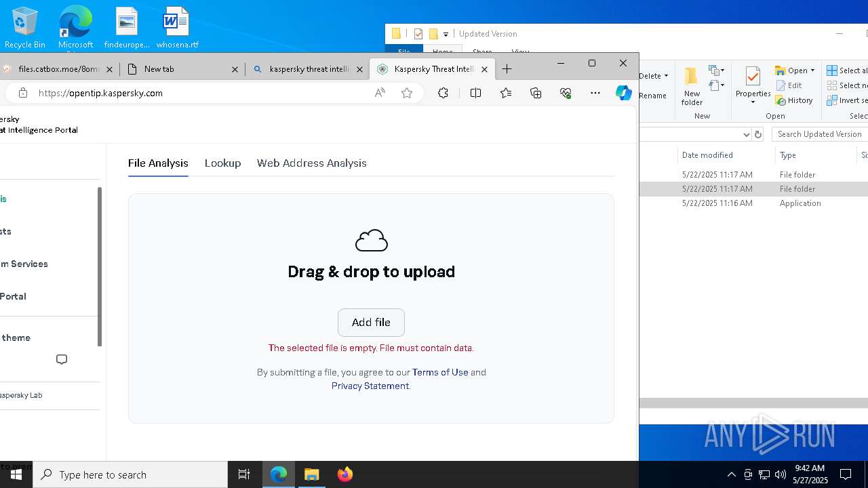Screen dimensions: 868x488
Task: Close the files.catbox.moe tab
Action: coord(110,69)
